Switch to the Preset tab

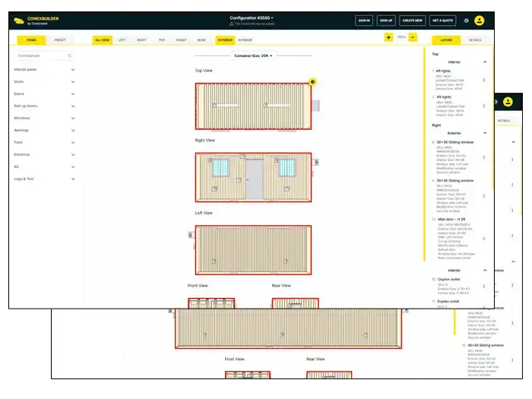pyautogui.click(x=60, y=40)
